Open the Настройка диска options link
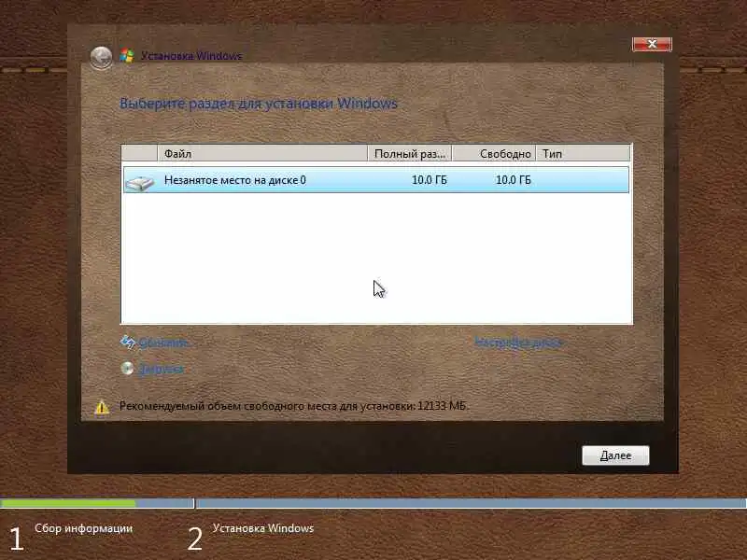This screenshot has width=747, height=560. (519, 343)
